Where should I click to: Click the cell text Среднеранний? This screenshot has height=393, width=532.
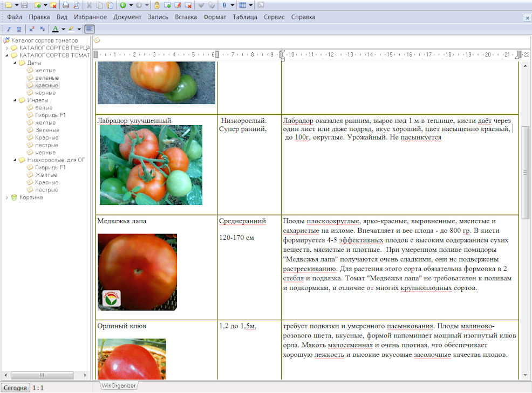coord(242,221)
